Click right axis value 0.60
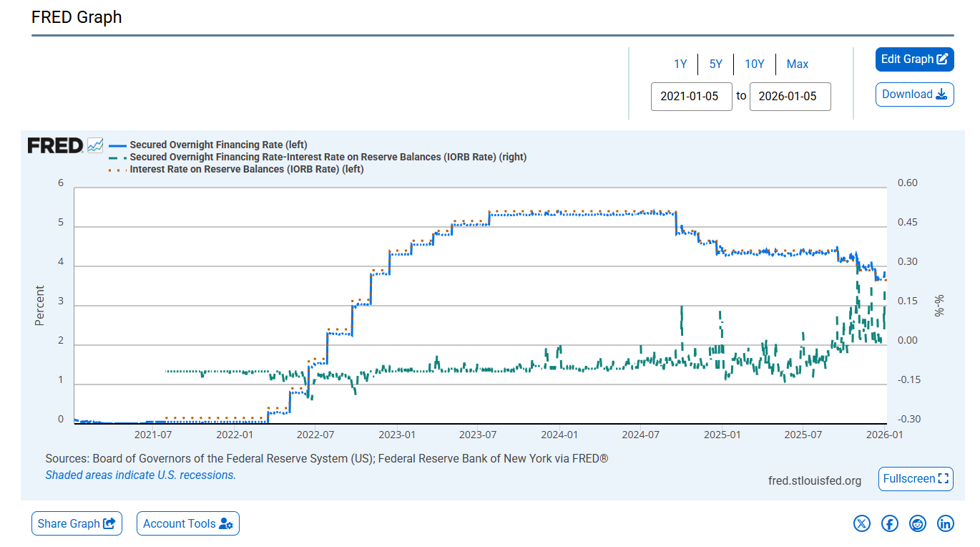Image resolution: width=980 pixels, height=547 pixels. tap(907, 183)
